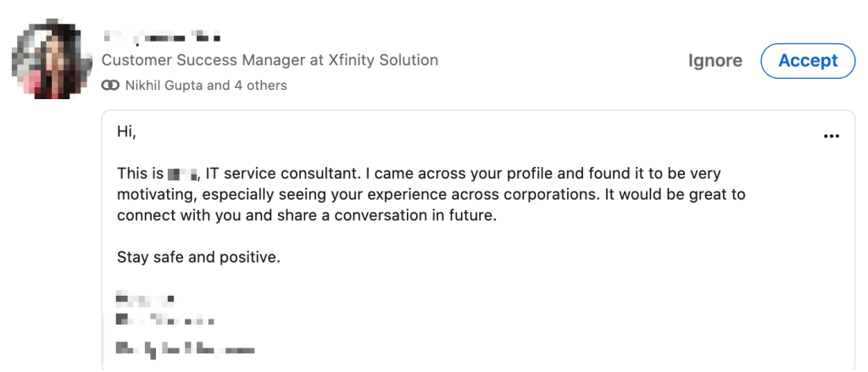Click the Customer Success Manager headline text
Screen dimensions: 868x372
tap(270, 60)
